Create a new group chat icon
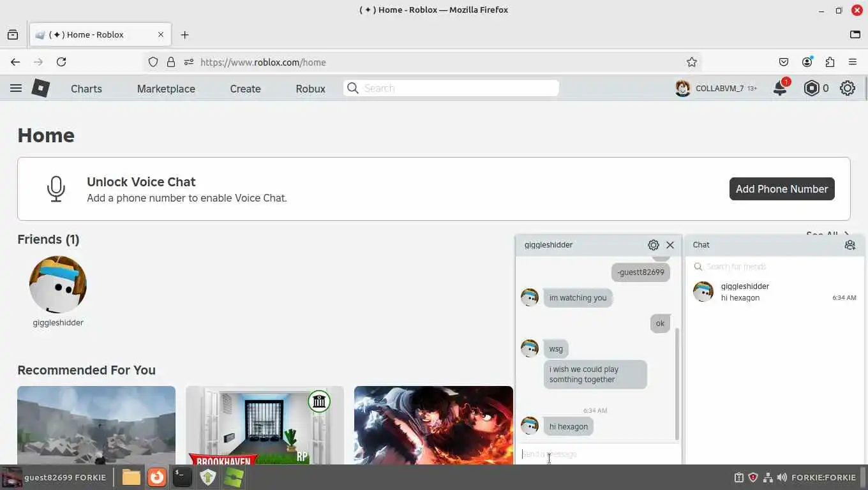 point(849,245)
